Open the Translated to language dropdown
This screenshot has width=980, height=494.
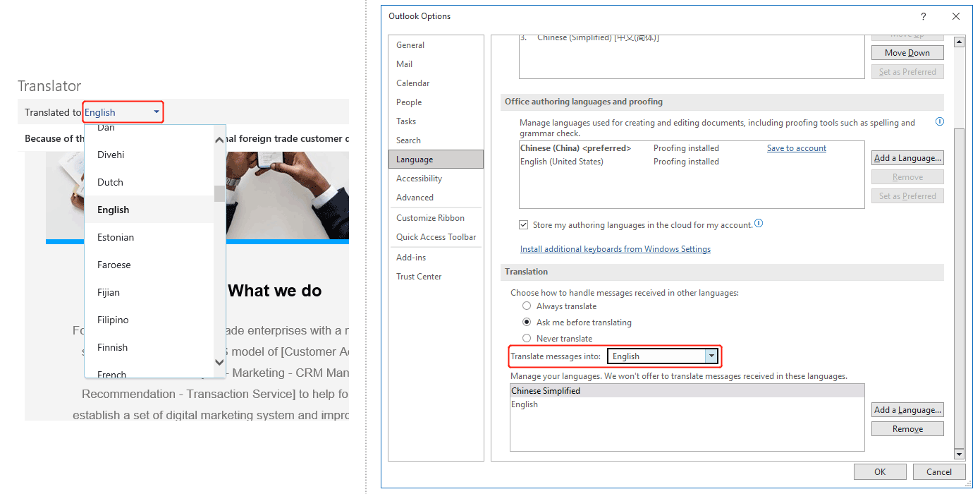156,112
